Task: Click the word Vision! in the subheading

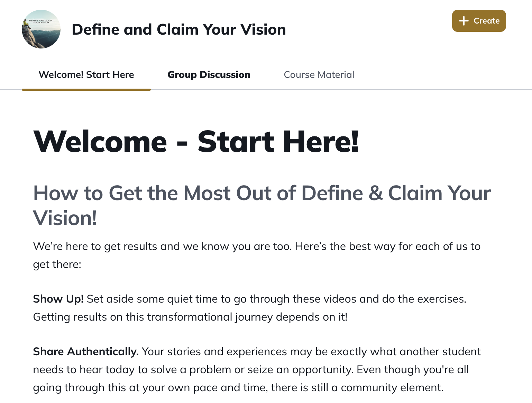Action: [65, 218]
